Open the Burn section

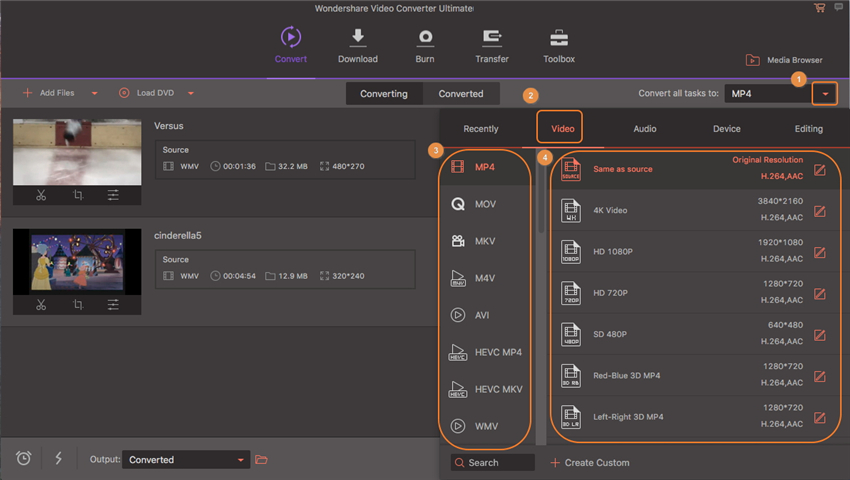(425, 45)
